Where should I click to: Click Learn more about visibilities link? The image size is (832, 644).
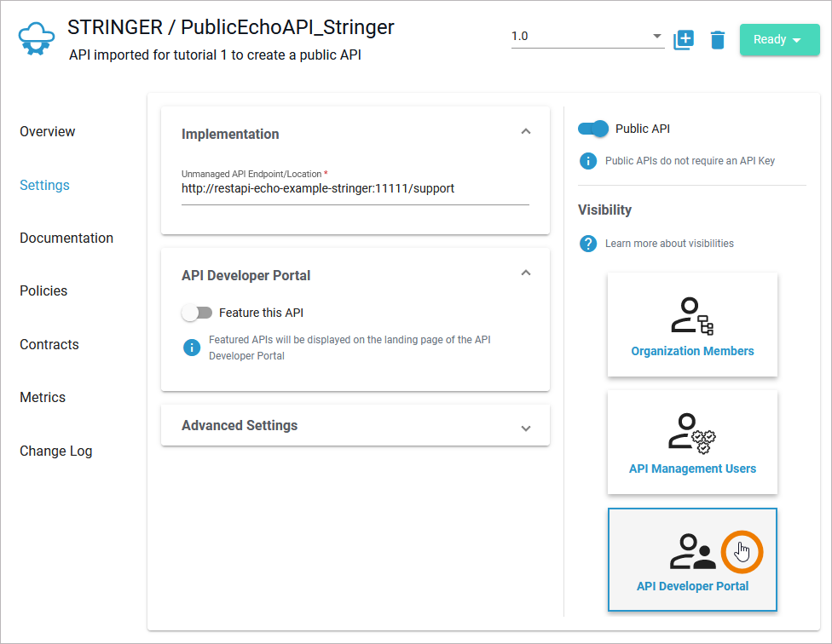point(669,244)
